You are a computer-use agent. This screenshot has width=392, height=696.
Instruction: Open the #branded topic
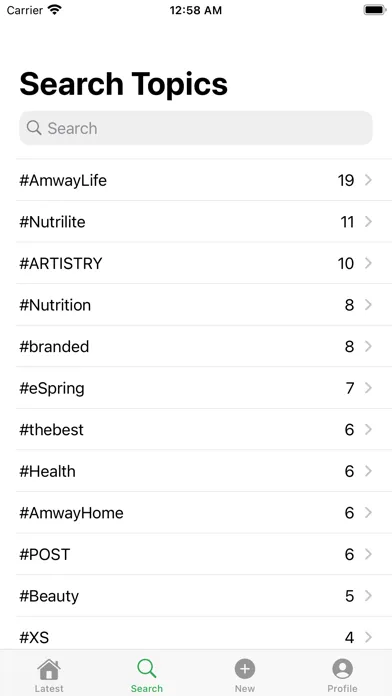[x=204, y=346]
